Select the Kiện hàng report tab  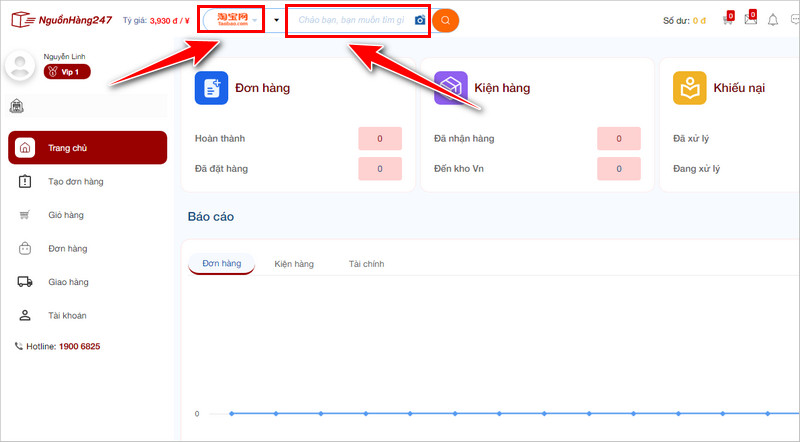tap(294, 264)
